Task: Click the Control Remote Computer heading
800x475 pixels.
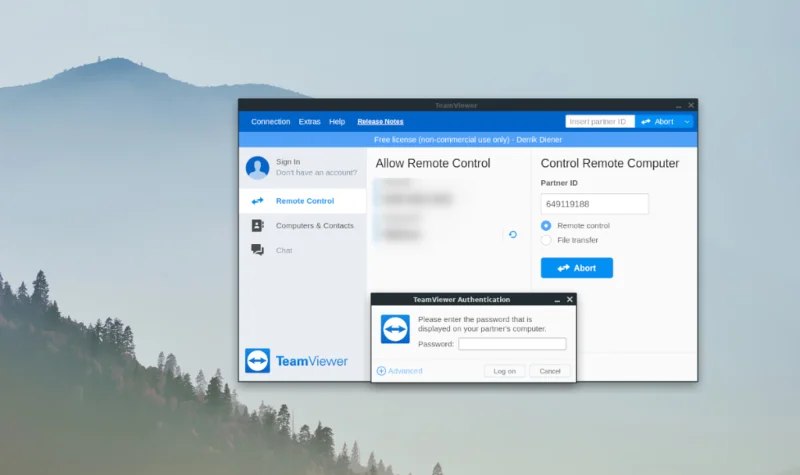Action: pyautogui.click(x=610, y=163)
